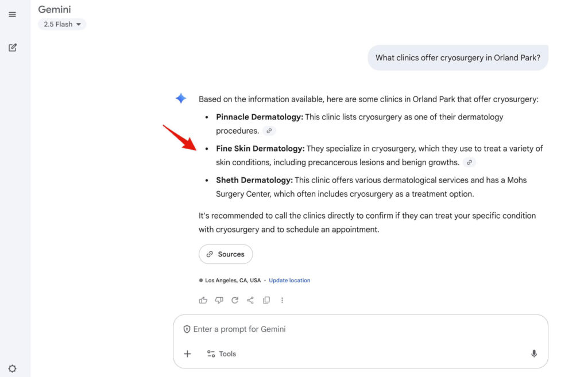Click the Gemini title in the header
The image size is (588, 377).
point(54,9)
